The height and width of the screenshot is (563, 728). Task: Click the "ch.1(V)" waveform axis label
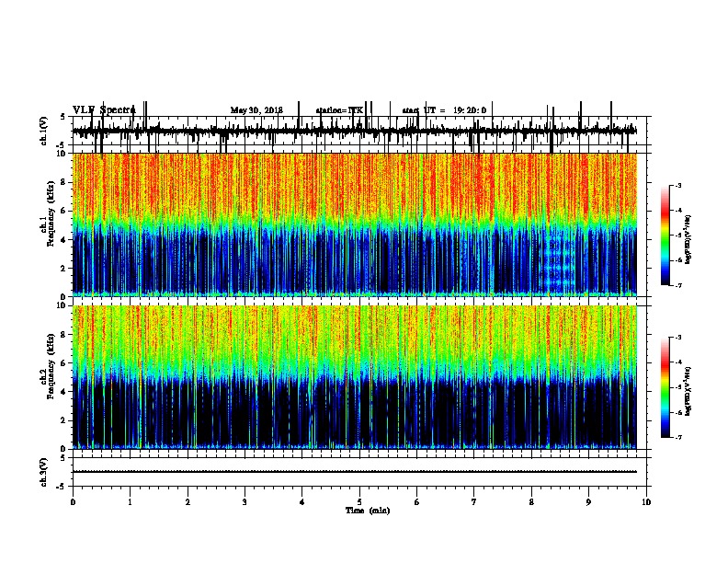click(x=44, y=131)
